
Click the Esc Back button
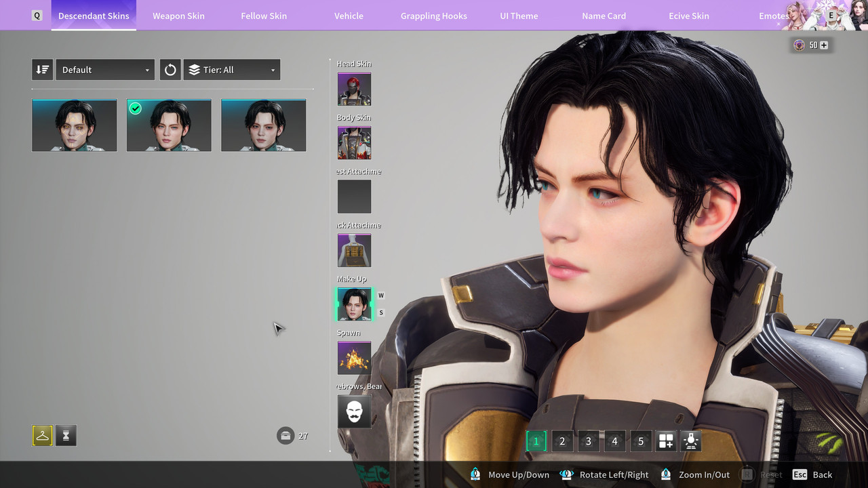coord(812,475)
